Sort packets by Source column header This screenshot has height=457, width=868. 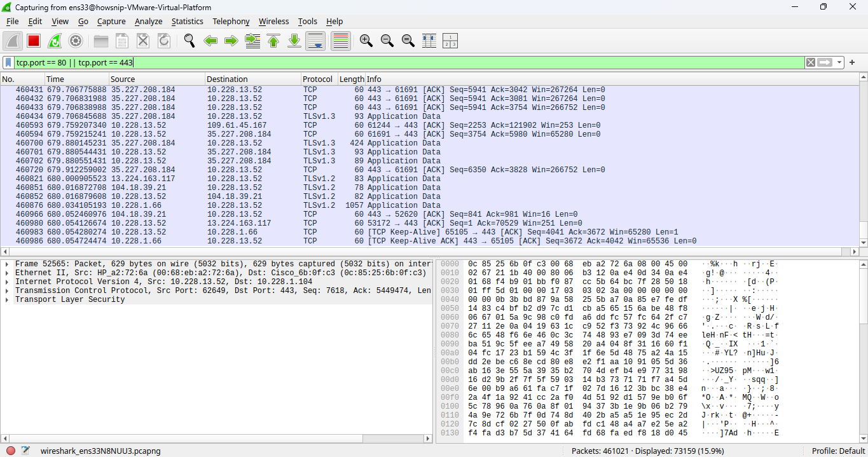pos(156,79)
